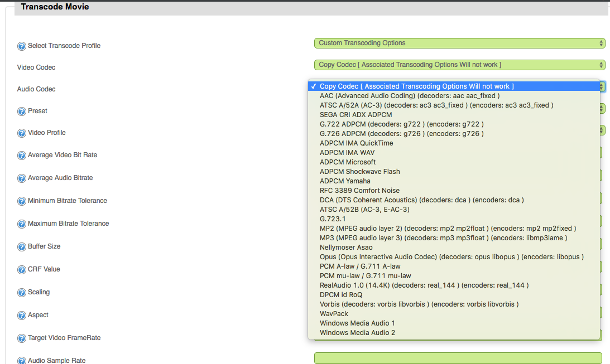610x364 pixels.
Task: Choose Windows Media Audio 1
Action: pyautogui.click(x=454, y=323)
